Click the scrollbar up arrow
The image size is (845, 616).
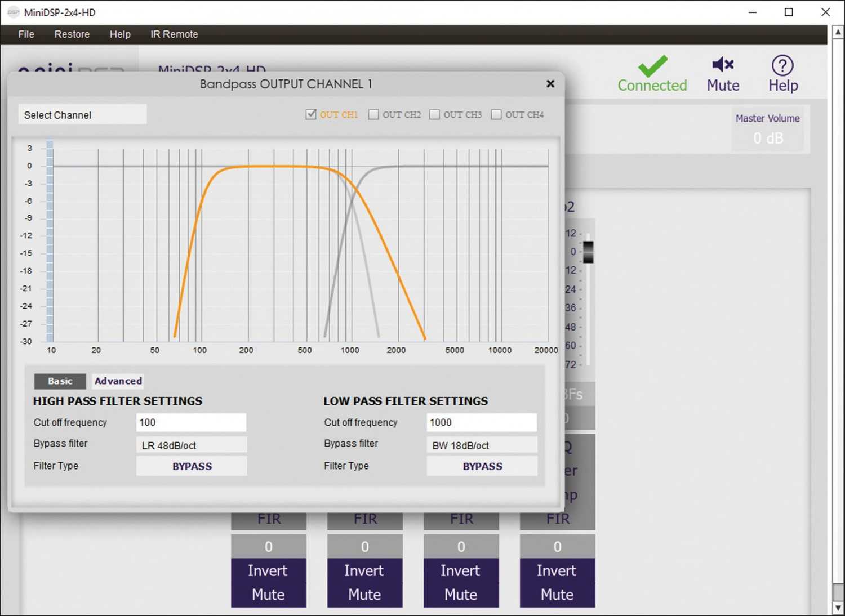point(838,33)
